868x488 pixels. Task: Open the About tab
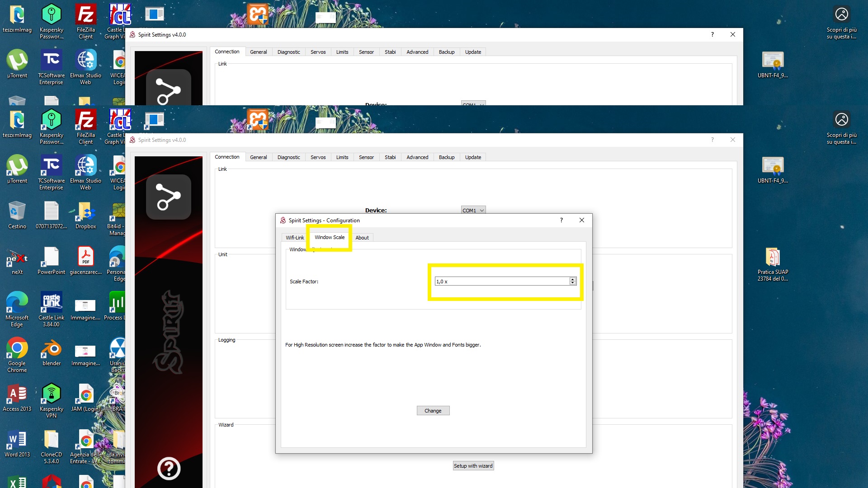point(362,238)
